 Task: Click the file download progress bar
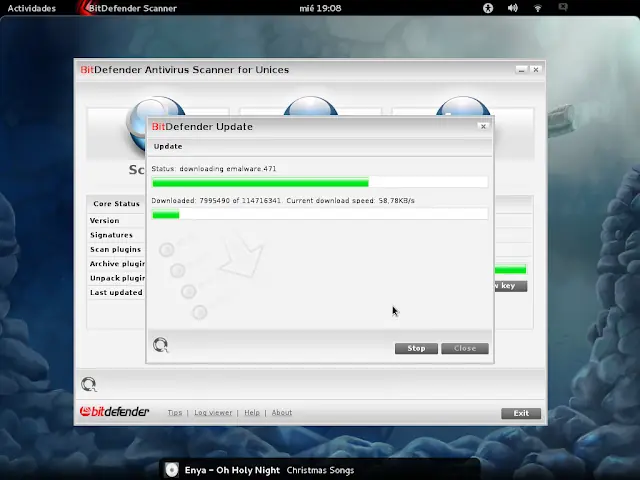click(x=320, y=182)
